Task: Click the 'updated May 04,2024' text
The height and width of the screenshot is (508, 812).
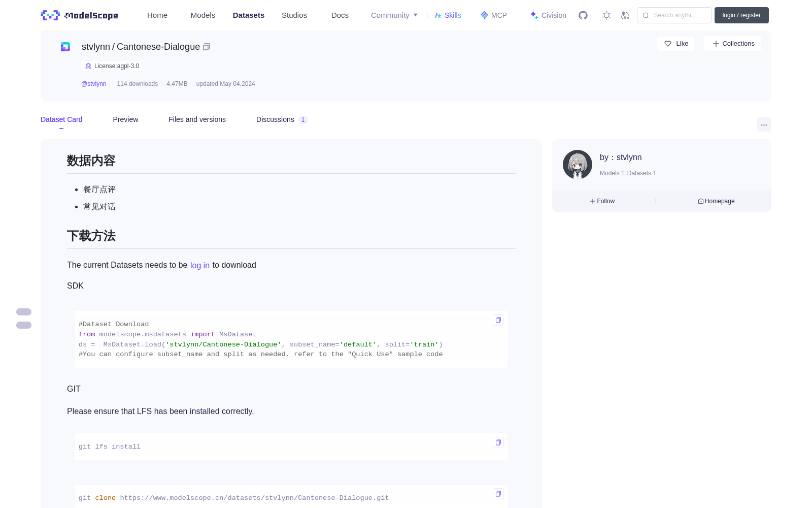Action: tap(226, 84)
